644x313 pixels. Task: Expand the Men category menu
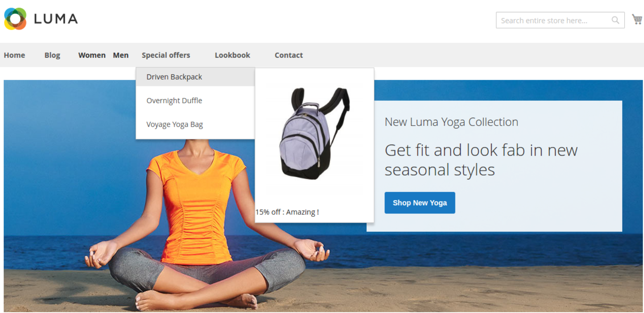tap(121, 55)
